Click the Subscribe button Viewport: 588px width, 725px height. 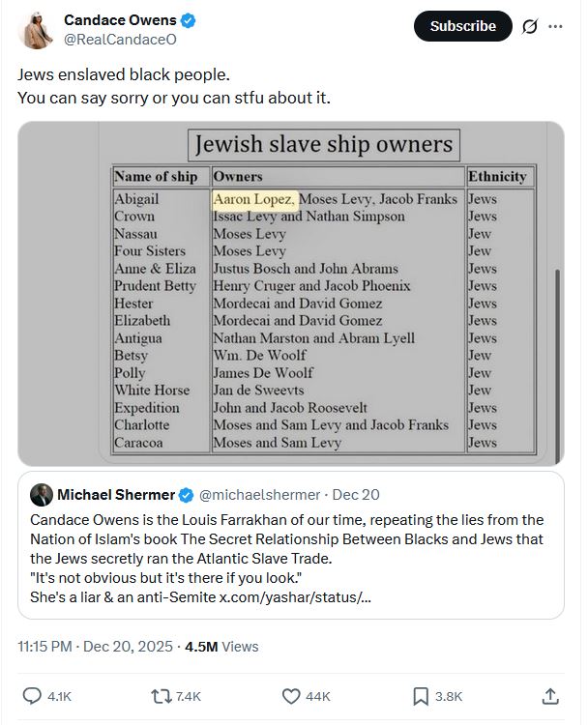click(x=461, y=26)
